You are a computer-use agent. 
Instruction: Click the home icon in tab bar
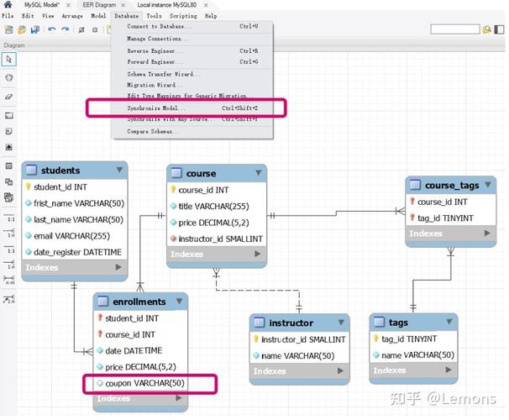9,5
